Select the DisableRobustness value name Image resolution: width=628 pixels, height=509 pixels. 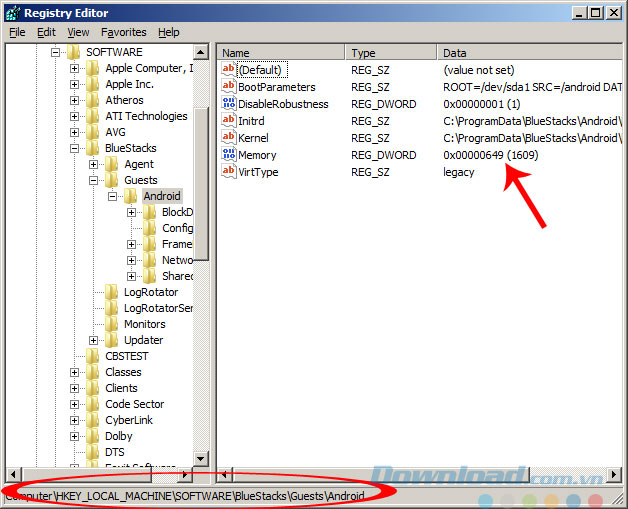pos(283,104)
